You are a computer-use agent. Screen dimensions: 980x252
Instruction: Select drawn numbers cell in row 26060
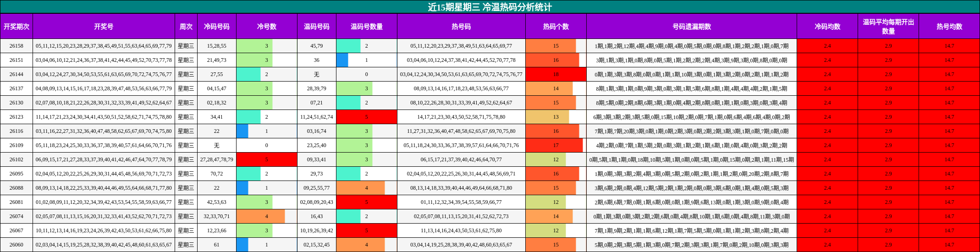tap(104, 245)
